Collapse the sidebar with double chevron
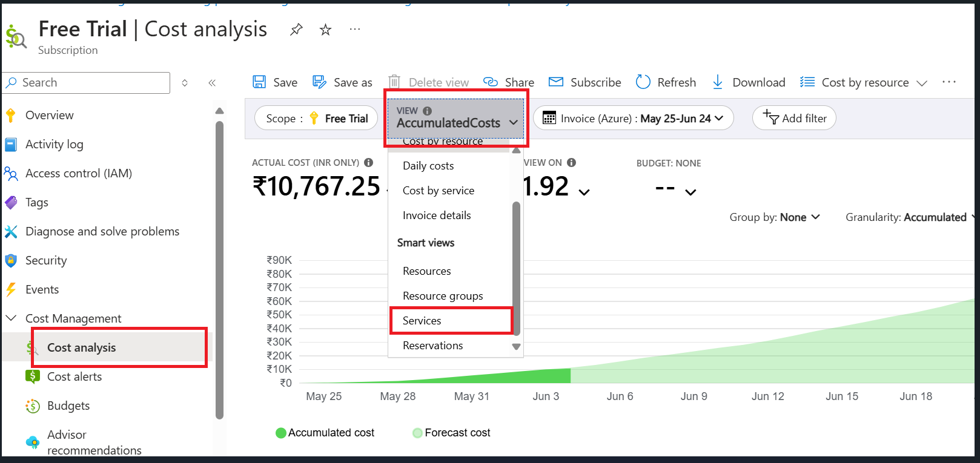 [x=212, y=83]
